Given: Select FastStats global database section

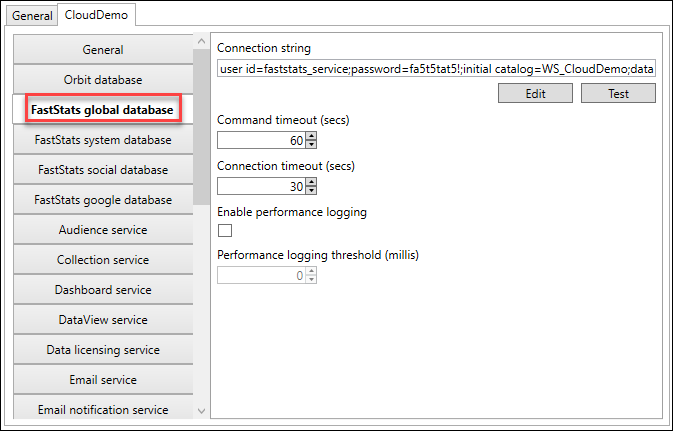Looking at the screenshot, I should 103,110.
